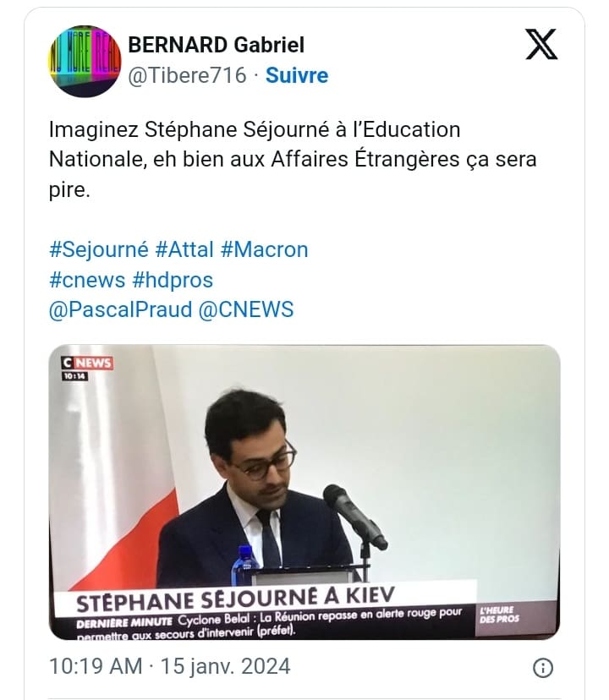Open the #Attal hashtag
Viewport: 609px width, 700px height.
[184, 249]
